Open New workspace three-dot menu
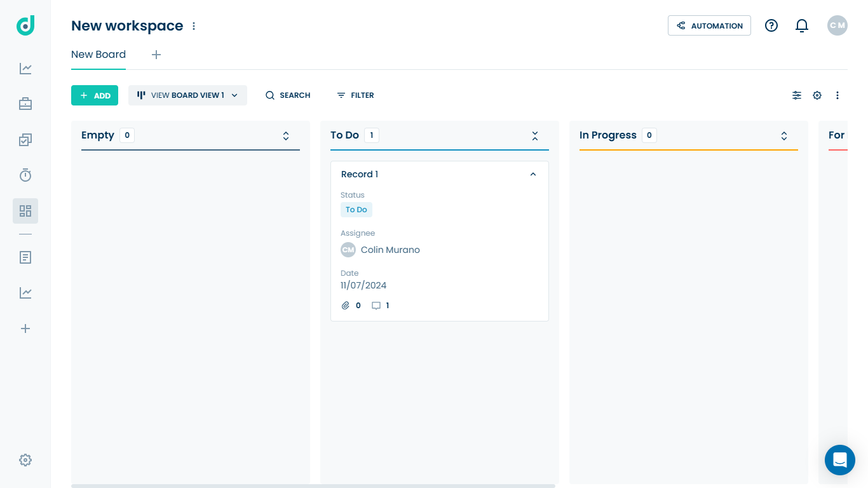The width and height of the screenshot is (868, 488). (x=194, y=26)
